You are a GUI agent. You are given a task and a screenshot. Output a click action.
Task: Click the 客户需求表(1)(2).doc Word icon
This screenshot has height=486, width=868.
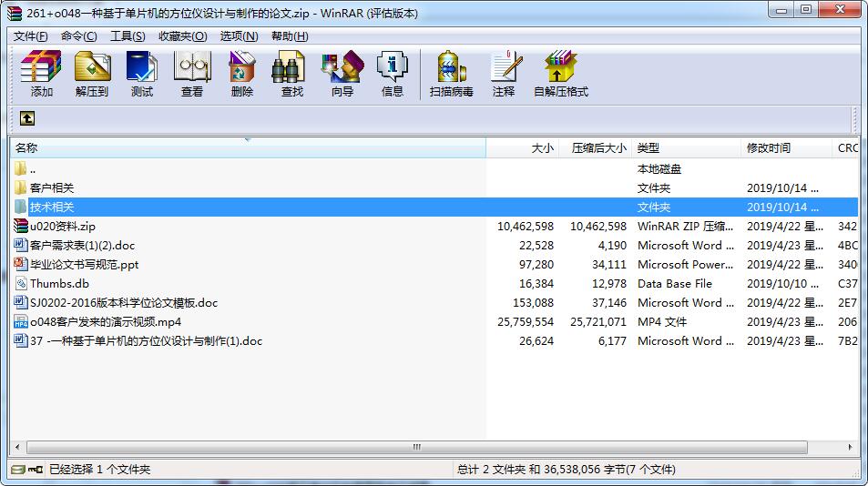(20, 245)
